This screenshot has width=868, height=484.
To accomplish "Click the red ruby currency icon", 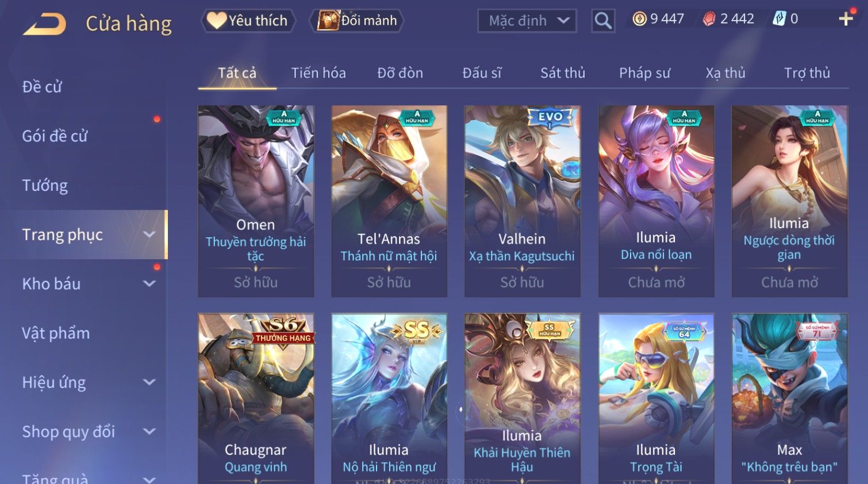I will point(709,19).
